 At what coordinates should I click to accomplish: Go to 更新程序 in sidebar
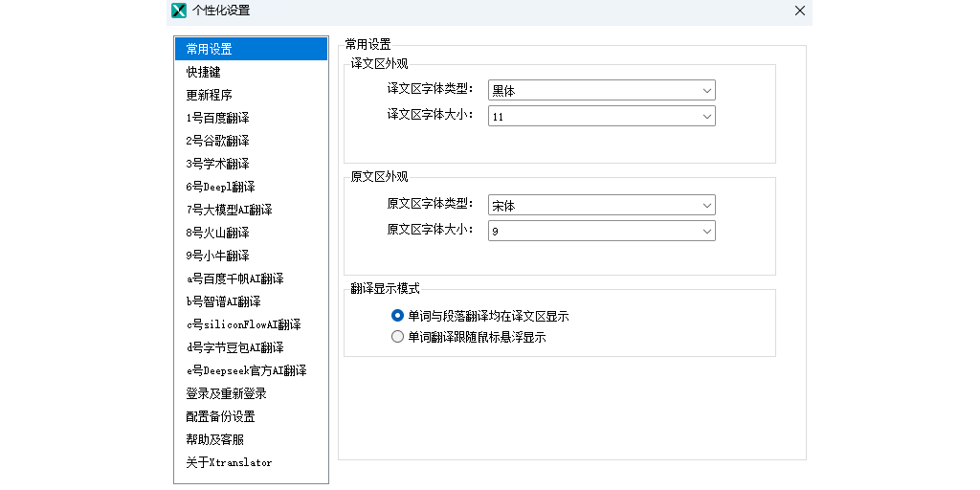(210, 95)
